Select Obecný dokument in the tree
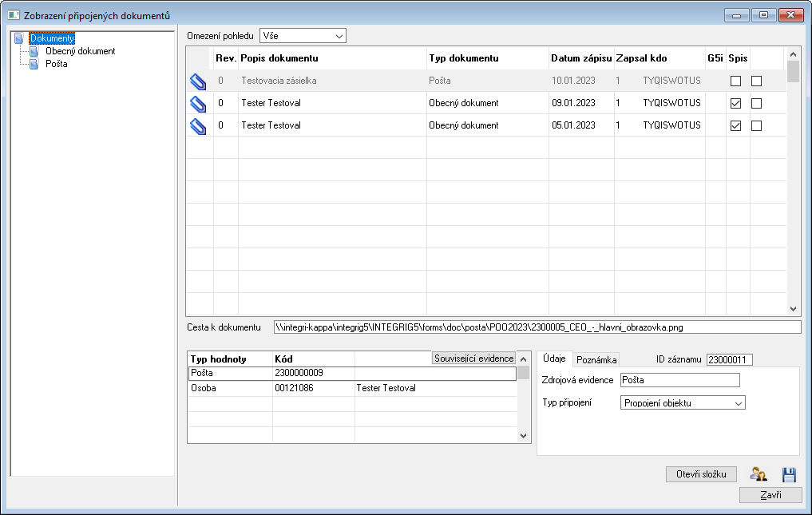This screenshot has height=515, width=812. (x=81, y=51)
